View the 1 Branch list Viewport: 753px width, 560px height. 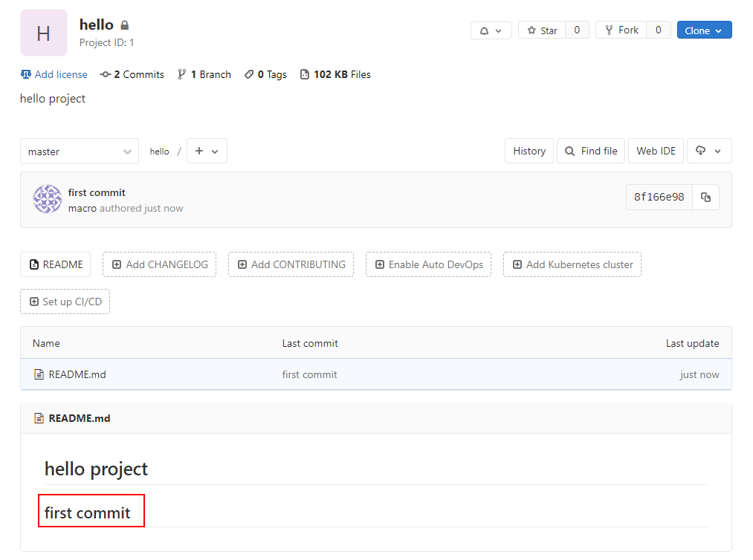point(204,74)
